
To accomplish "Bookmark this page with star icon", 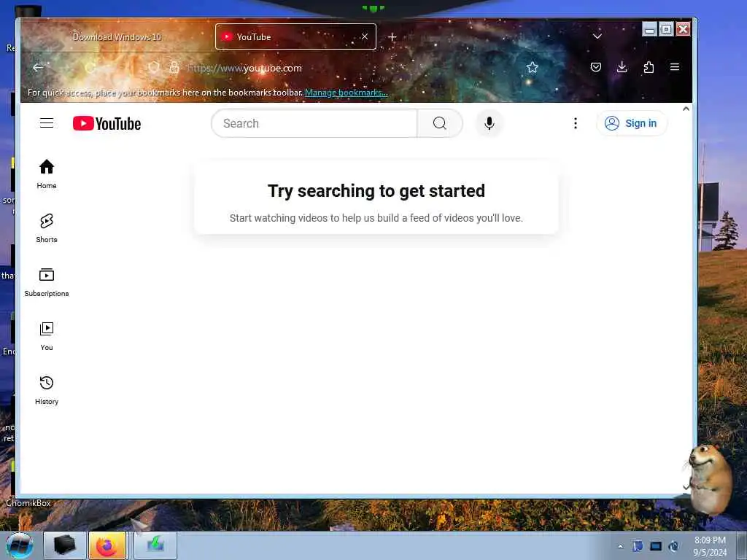I will 532,68.
